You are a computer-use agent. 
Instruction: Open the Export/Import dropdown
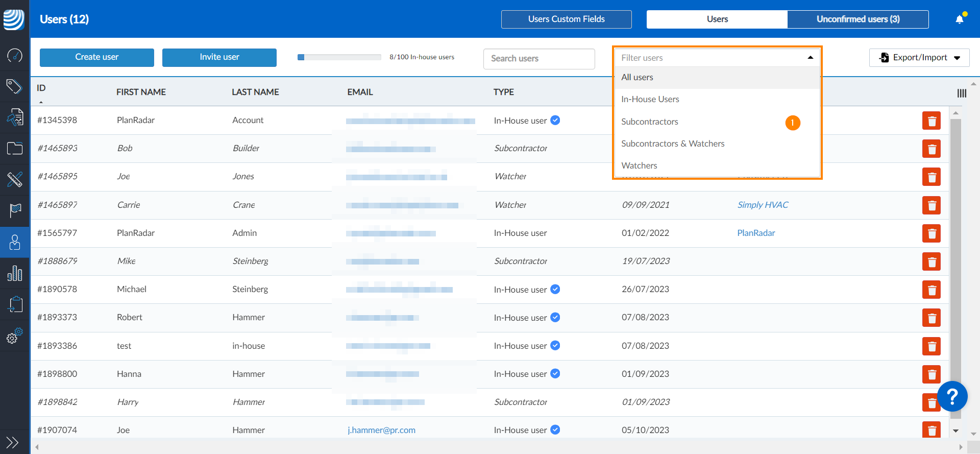tap(919, 58)
